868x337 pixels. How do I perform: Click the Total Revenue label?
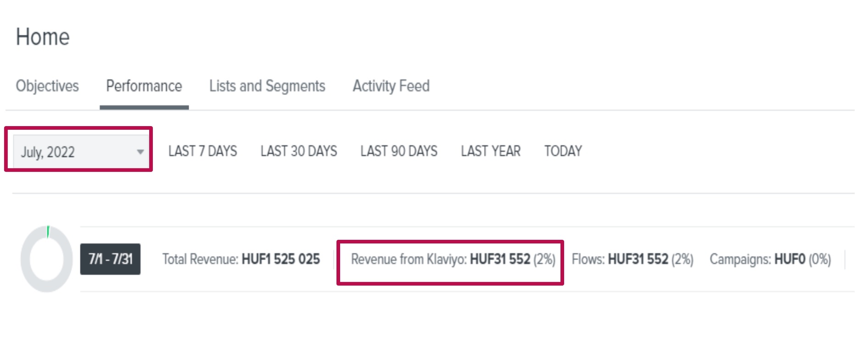click(200, 260)
